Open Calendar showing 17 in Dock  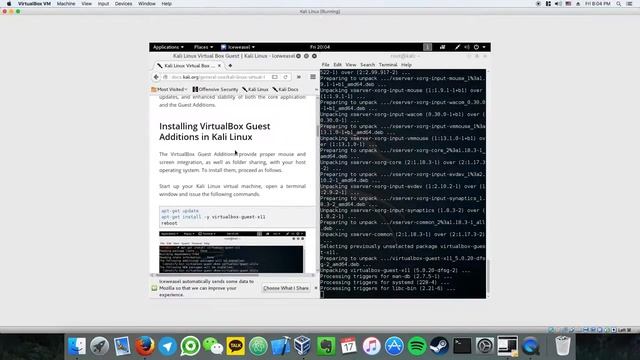(x=349, y=346)
